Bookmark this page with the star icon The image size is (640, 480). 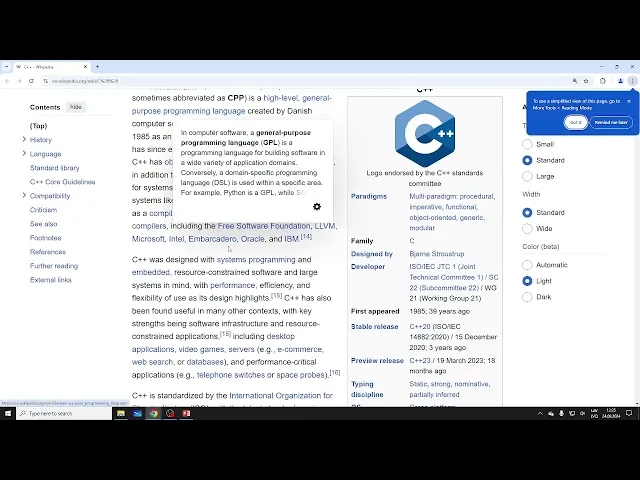(x=586, y=81)
